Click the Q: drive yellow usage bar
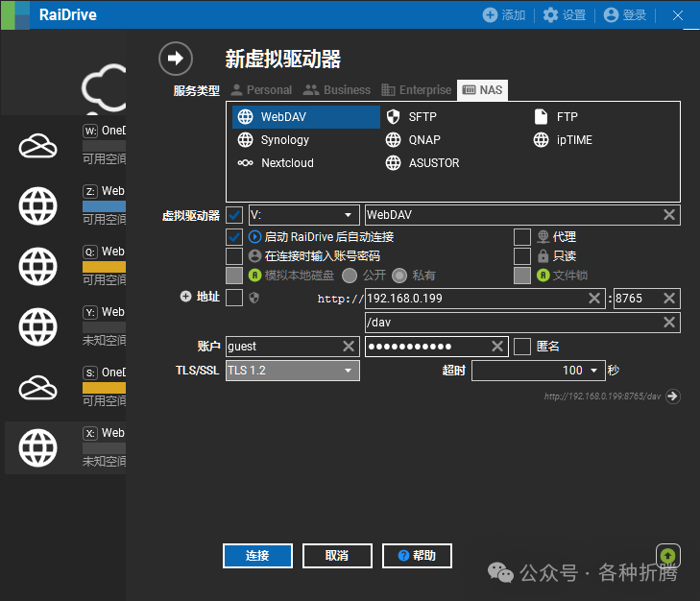This screenshot has width=700, height=601. point(104,267)
